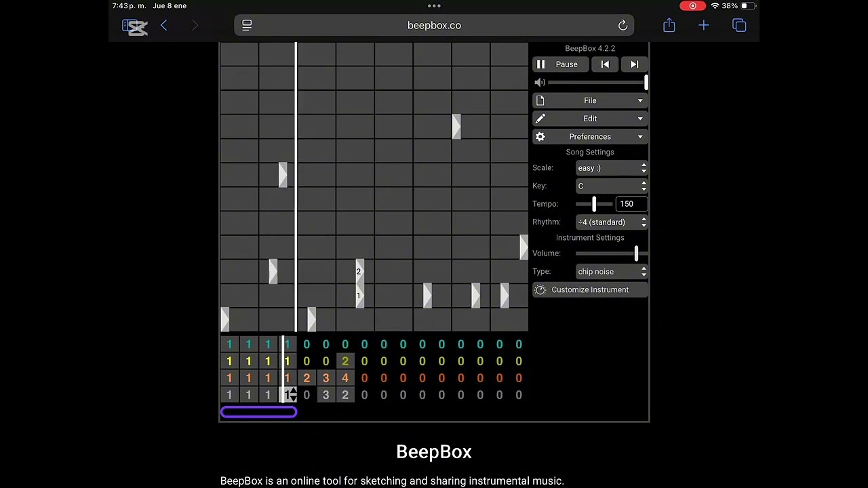868x488 pixels.
Task: Open the Safari share sheet
Action: (x=669, y=25)
